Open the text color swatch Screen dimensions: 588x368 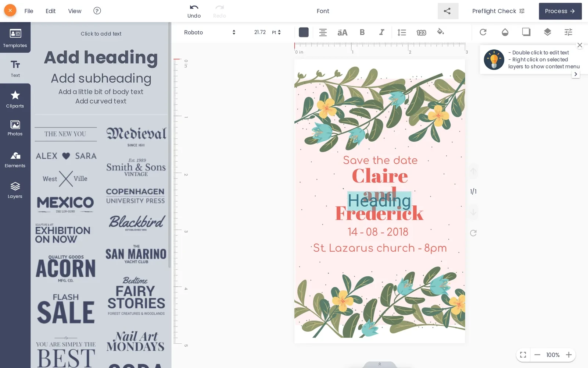[x=304, y=32]
